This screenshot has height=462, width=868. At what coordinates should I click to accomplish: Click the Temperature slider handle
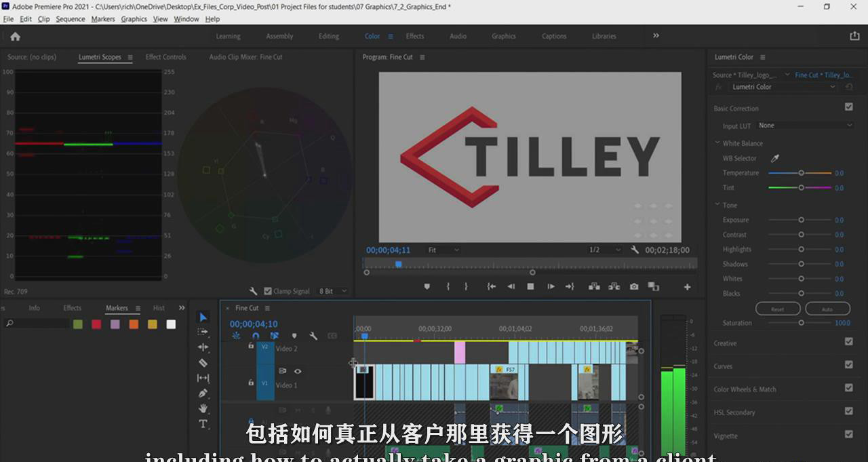(801, 173)
